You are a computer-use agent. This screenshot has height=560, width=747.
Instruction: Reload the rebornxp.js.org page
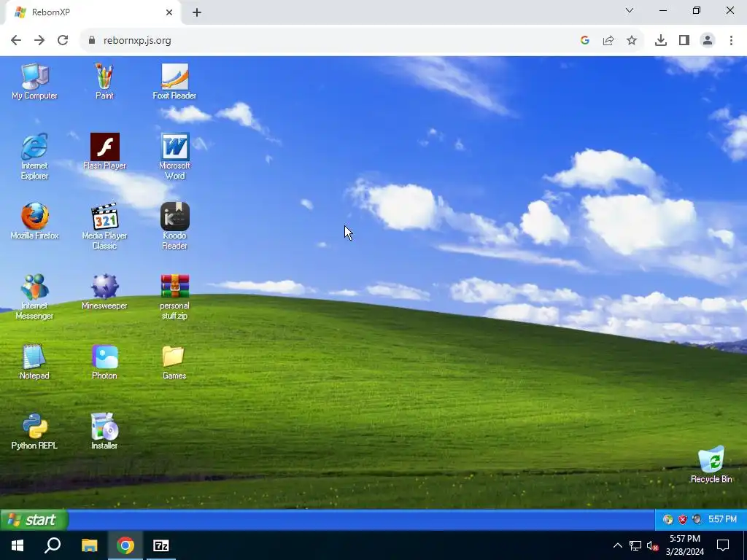tap(63, 41)
